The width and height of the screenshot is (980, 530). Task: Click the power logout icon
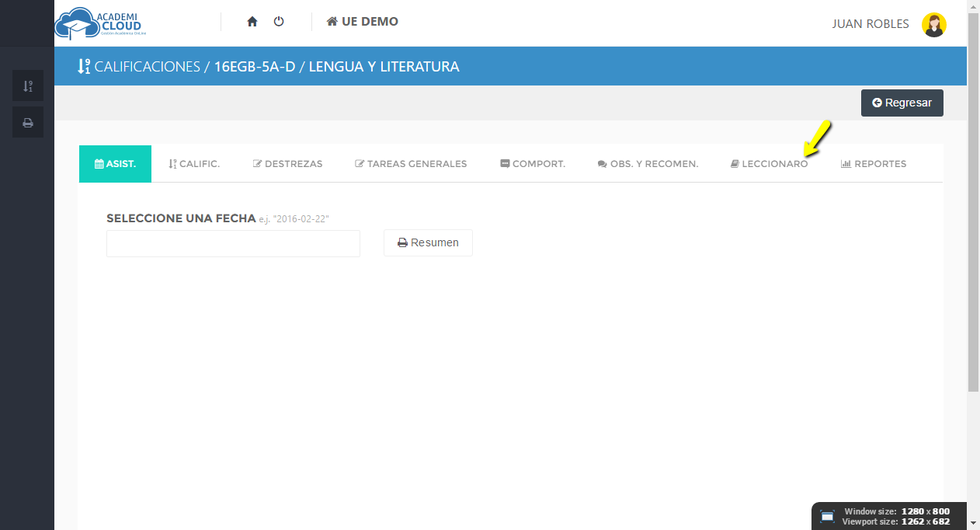(279, 22)
